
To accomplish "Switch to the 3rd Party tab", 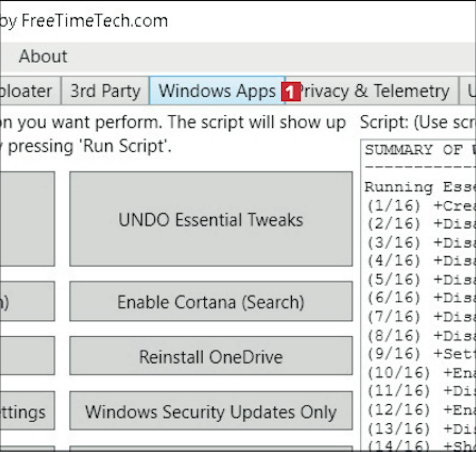I will pyautogui.click(x=105, y=91).
